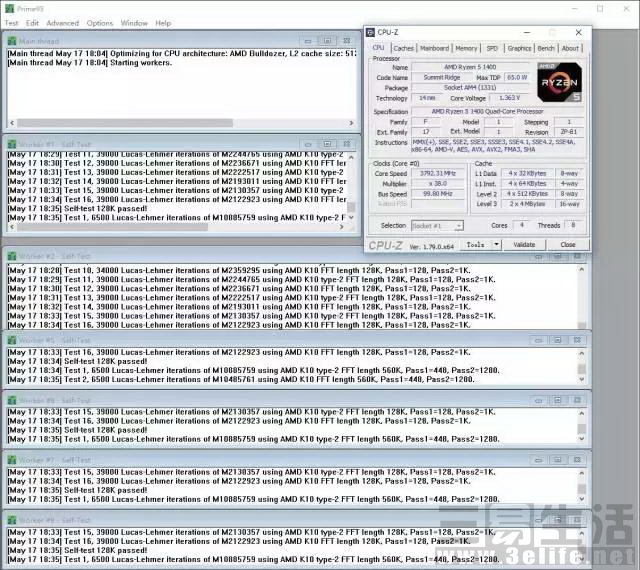This screenshot has width=640, height=570.
Task: Click the 'Starting workers.' line in Main thread
Action: (90, 63)
